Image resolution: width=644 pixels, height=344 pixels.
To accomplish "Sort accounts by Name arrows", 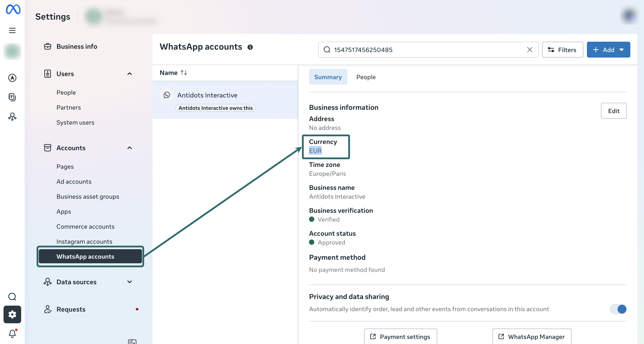I will [x=184, y=73].
